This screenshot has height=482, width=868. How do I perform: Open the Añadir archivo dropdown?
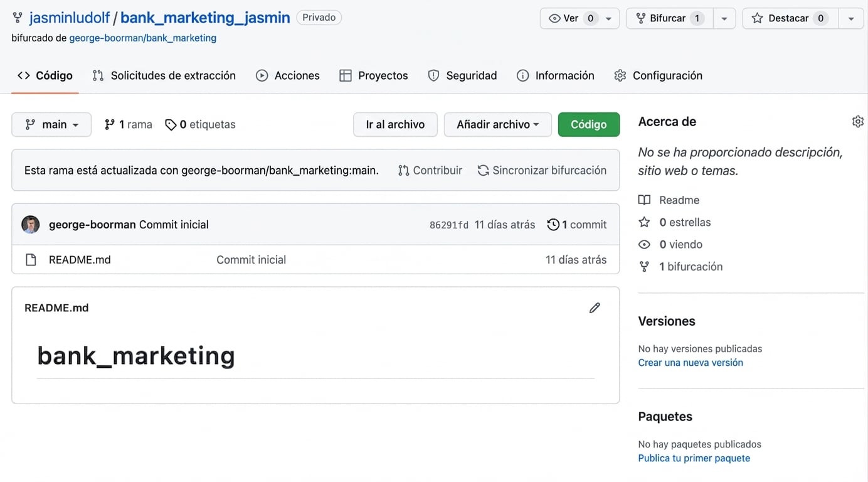(498, 124)
